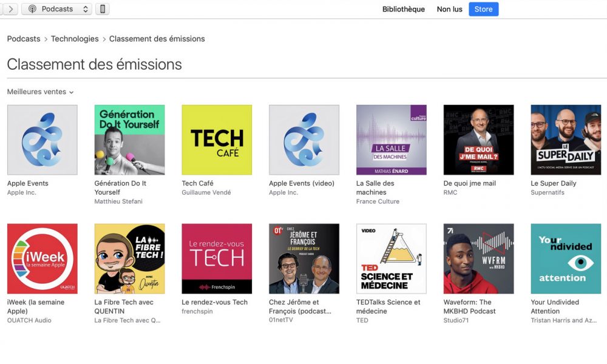This screenshot has height=364, width=607.
Task: Click Génération Do It Yourself title
Action: (x=120, y=187)
